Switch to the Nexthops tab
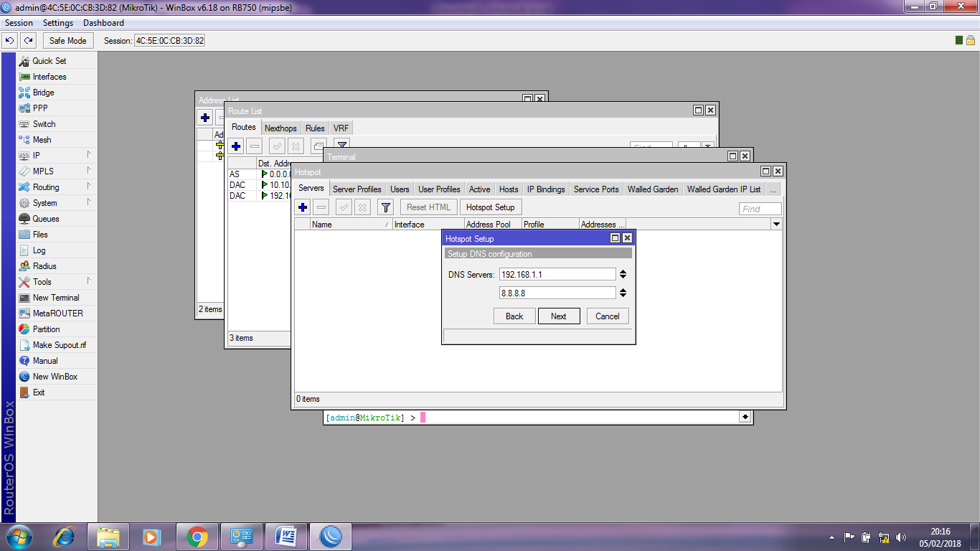 [x=281, y=128]
